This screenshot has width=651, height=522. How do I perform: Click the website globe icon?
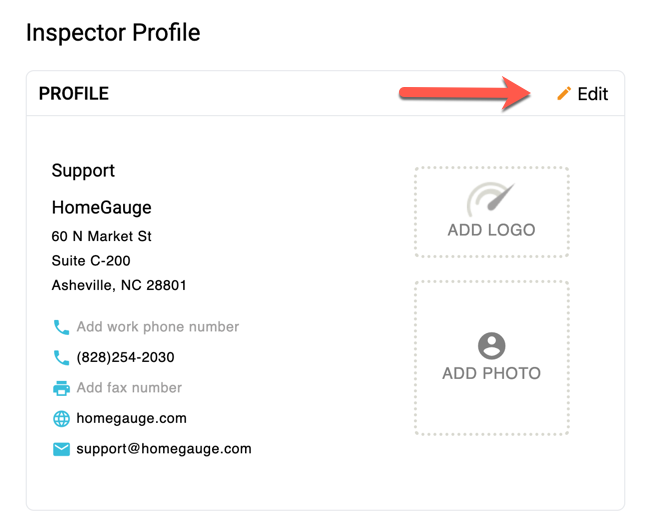61,419
